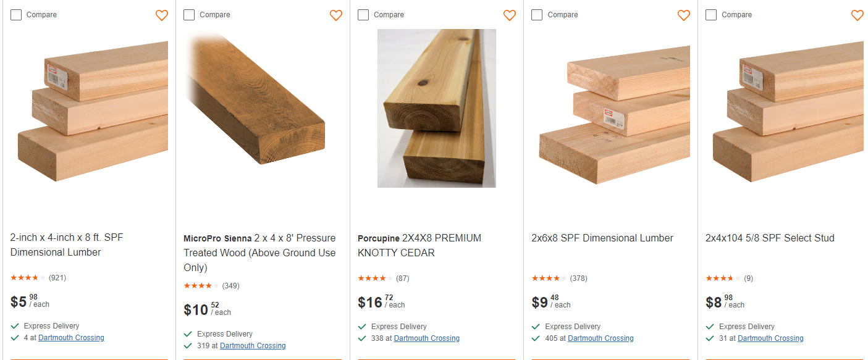Click heart icon on MicroPro Sienna product
The width and height of the screenshot is (868, 360).
[336, 15]
